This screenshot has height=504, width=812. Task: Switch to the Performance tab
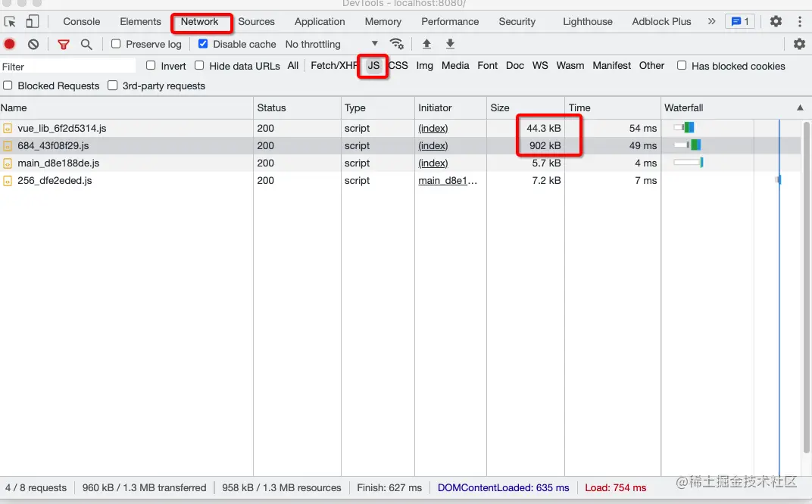(x=450, y=21)
